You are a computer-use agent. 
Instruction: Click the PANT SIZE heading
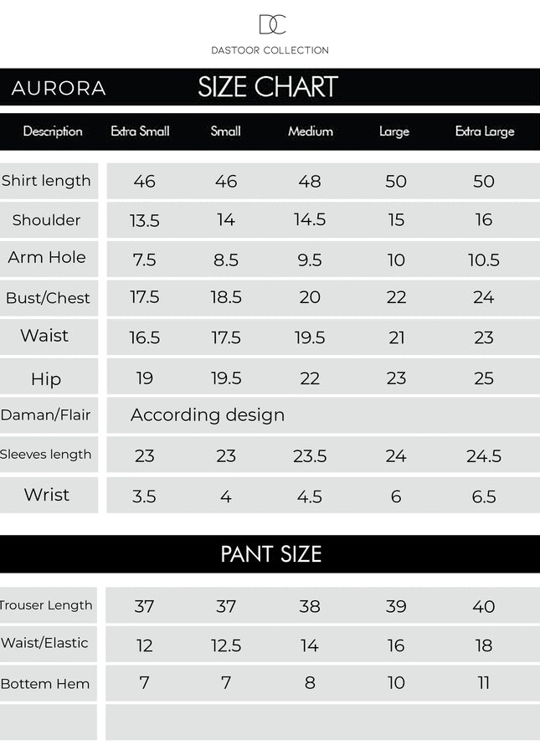pyautogui.click(x=270, y=554)
